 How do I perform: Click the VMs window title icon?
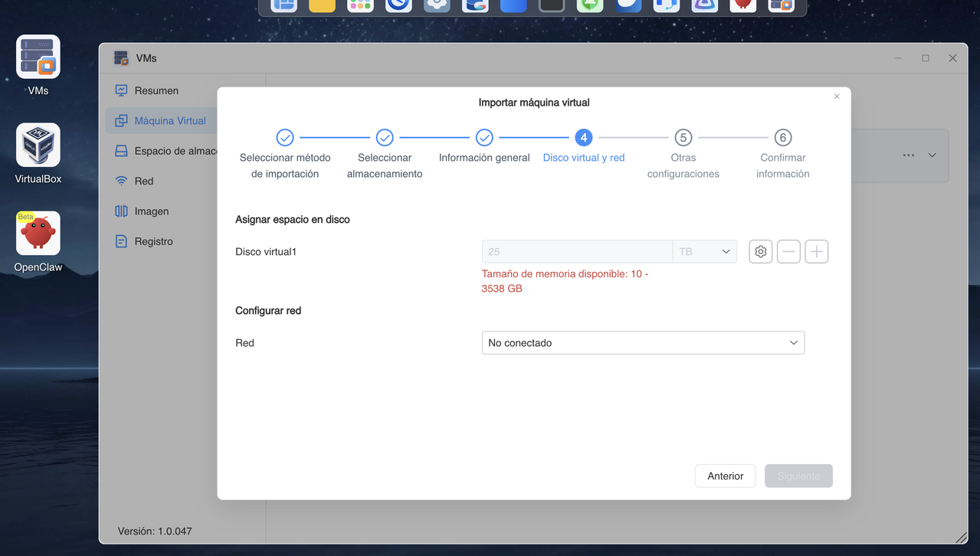click(121, 58)
